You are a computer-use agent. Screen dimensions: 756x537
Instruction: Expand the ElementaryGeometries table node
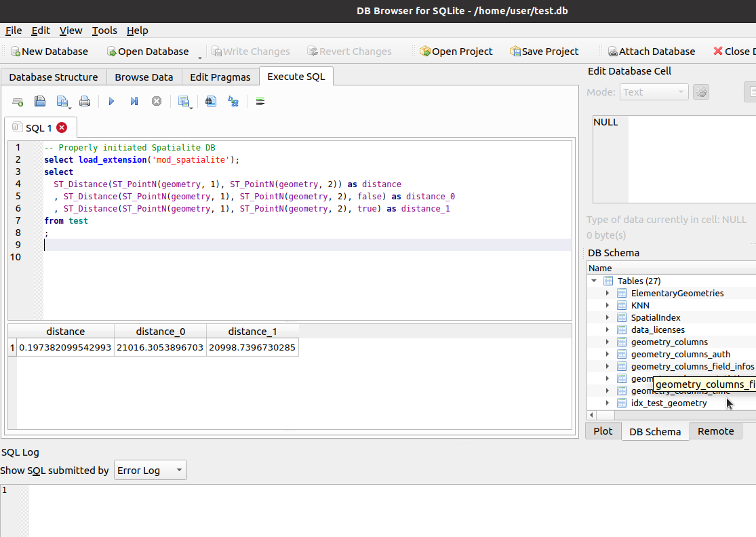coord(606,293)
